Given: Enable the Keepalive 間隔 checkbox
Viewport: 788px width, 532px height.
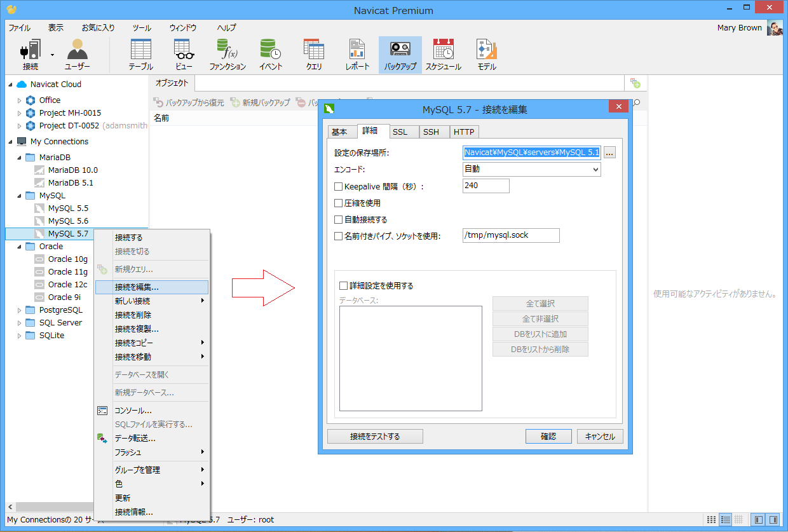Looking at the screenshot, I should coord(339,187).
